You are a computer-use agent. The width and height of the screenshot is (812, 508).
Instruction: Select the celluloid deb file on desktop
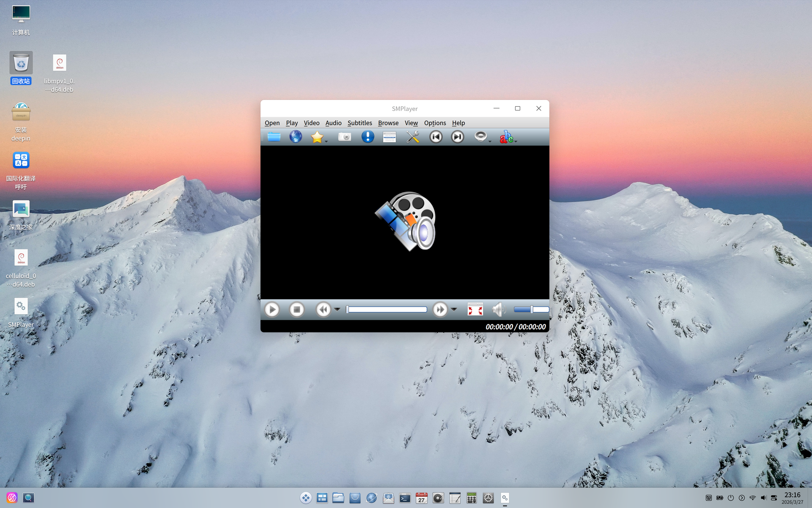point(21,268)
